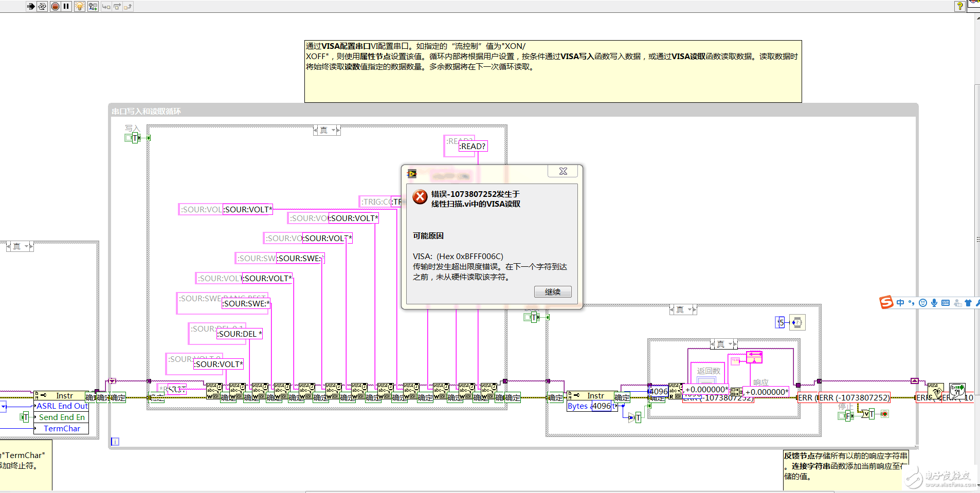The image size is (980, 493).
Task: Click the stop Boolean terminal F
Action: coord(846,416)
